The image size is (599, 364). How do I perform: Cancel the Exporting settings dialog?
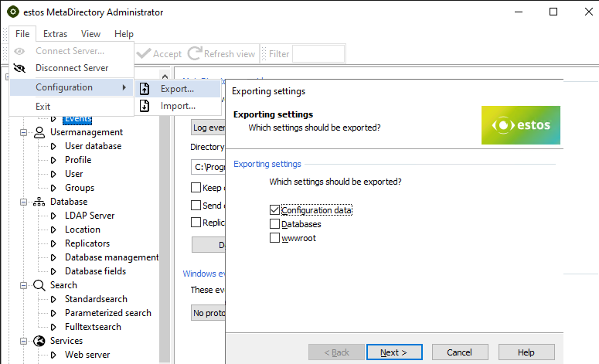[x=459, y=352]
